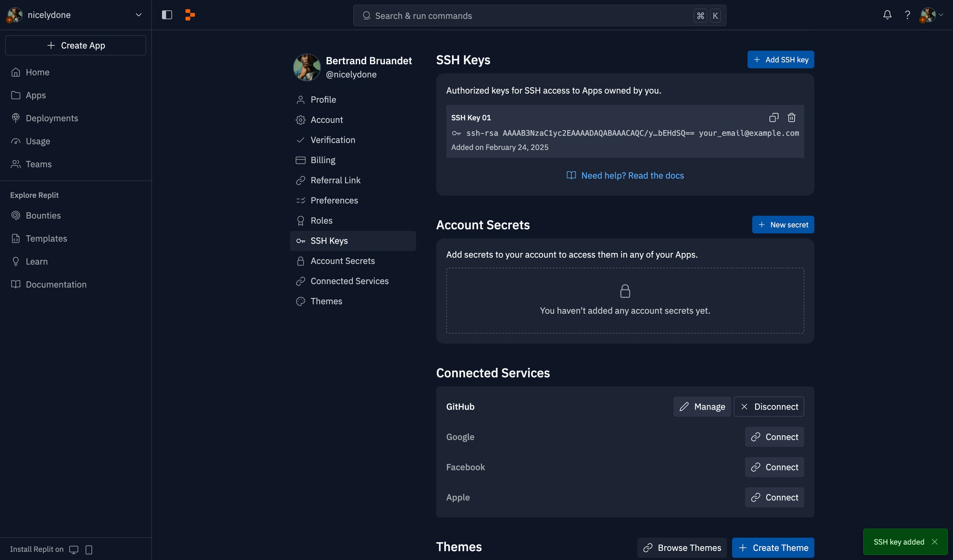Click the desktop install icon
953x560 pixels.
pos(74,549)
